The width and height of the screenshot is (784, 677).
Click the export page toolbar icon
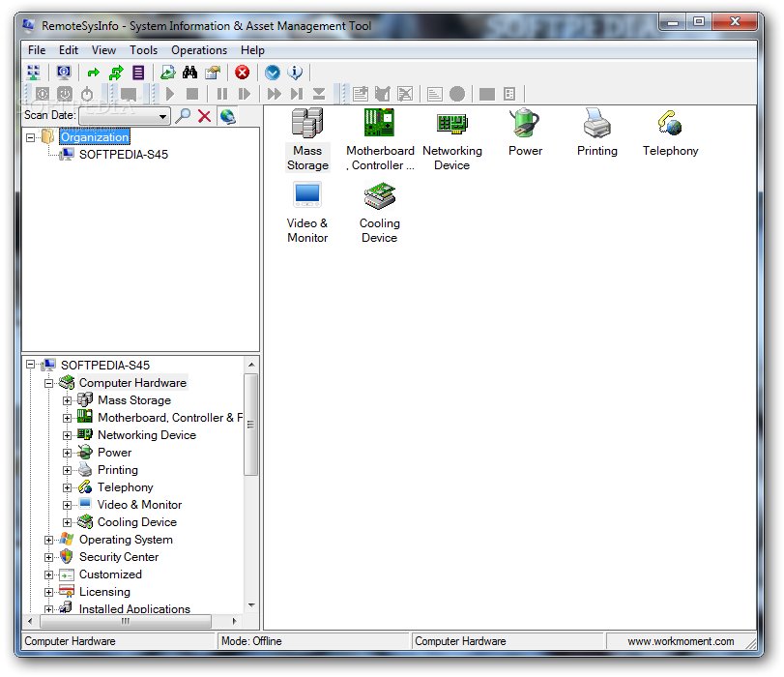pos(167,74)
